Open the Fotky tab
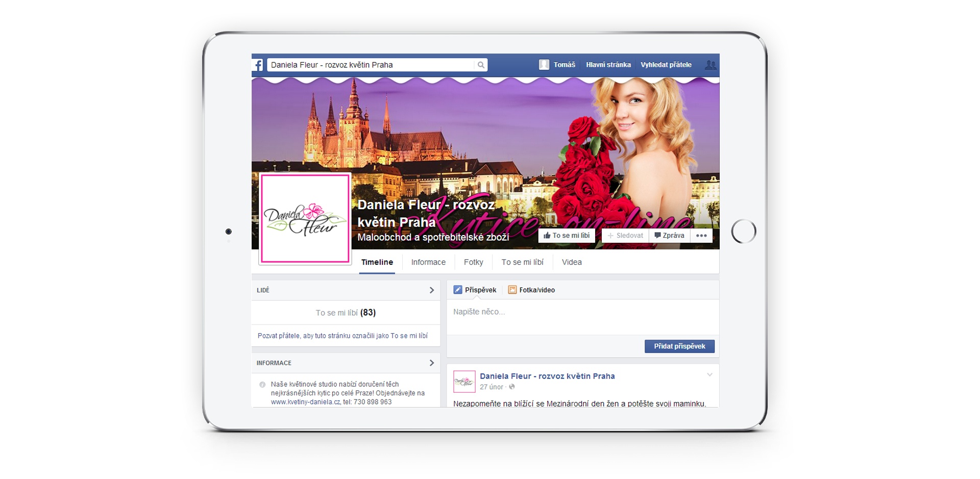This screenshot has height=479, width=980. point(473,262)
